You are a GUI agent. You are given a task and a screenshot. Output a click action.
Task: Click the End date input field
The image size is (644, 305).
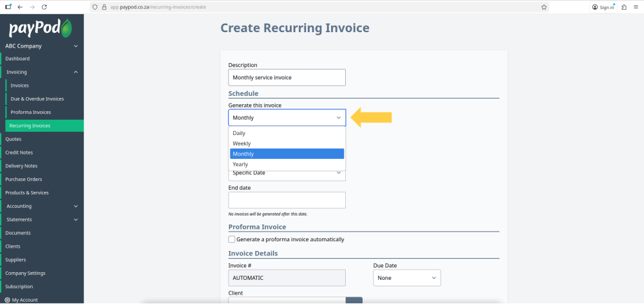coord(287,200)
